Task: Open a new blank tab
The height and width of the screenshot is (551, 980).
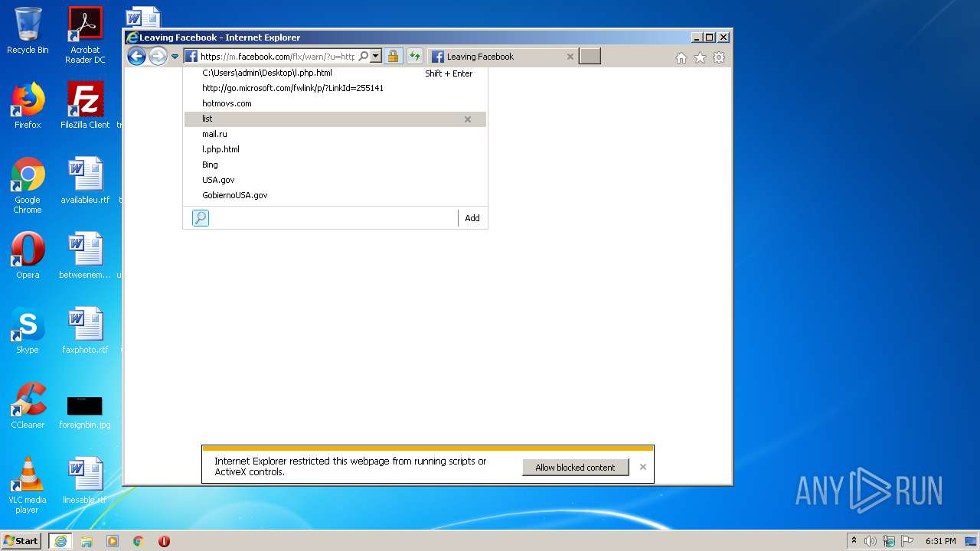Action: pos(590,56)
